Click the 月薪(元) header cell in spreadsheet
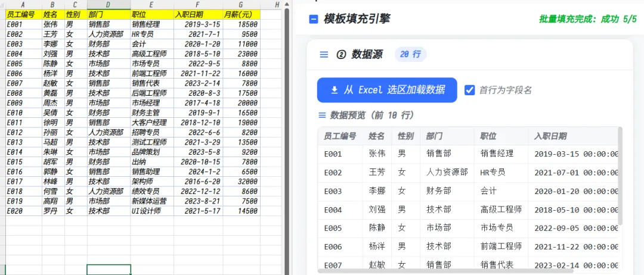This screenshot has width=644, height=275. (241, 14)
